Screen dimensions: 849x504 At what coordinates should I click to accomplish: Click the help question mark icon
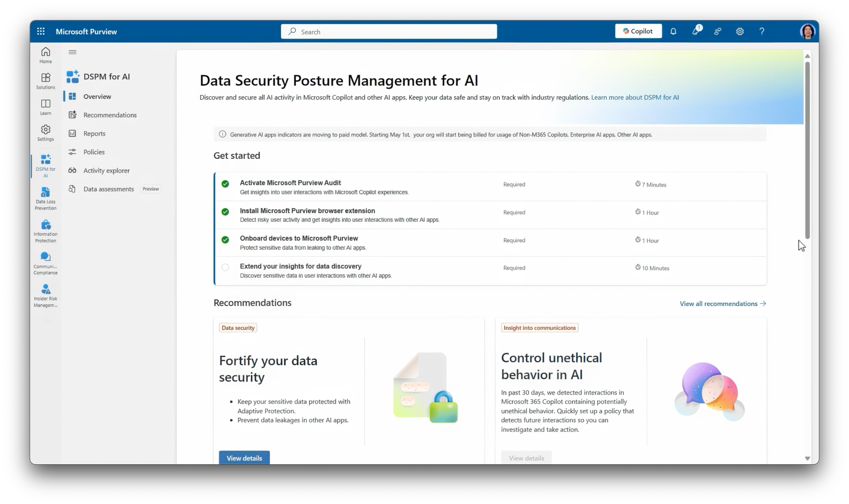pos(762,32)
